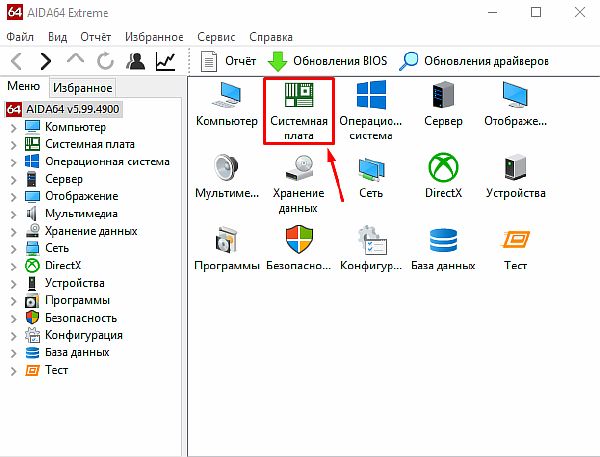Screen dimensions: 600x457
Task: Expand the Системная плата tree node chevron
Action: (13, 145)
